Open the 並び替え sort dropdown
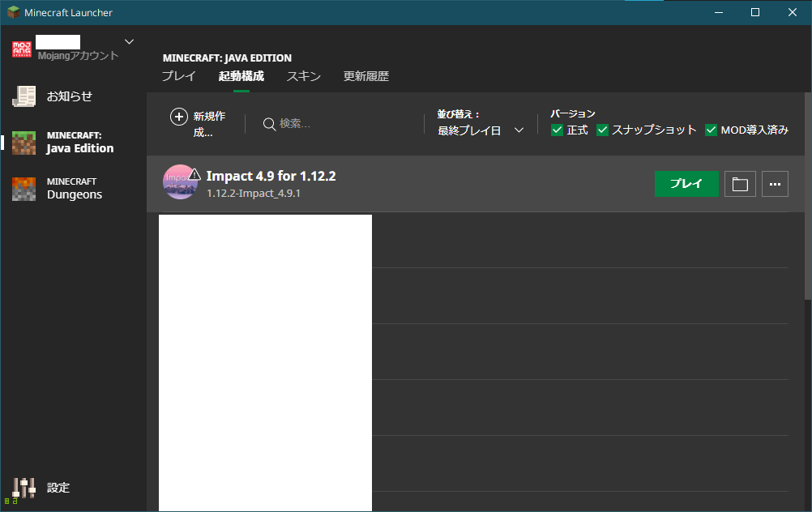The image size is (812, 512). coord(481,130)
